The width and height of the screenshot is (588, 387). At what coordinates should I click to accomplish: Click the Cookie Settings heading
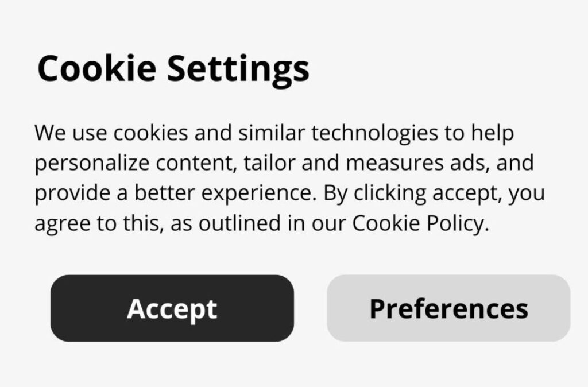click(173, 68)
